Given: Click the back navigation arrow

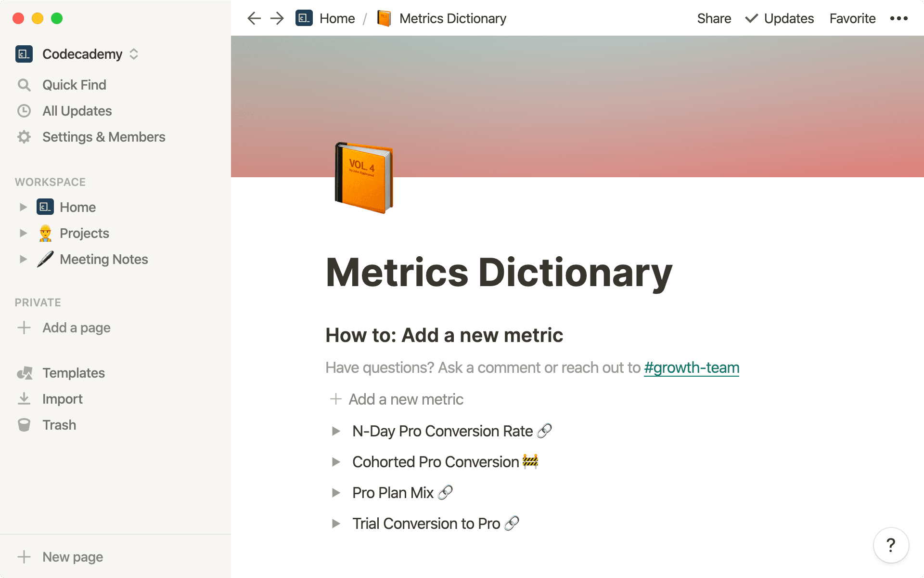Looking at the screenshot, I should [254, 18].
